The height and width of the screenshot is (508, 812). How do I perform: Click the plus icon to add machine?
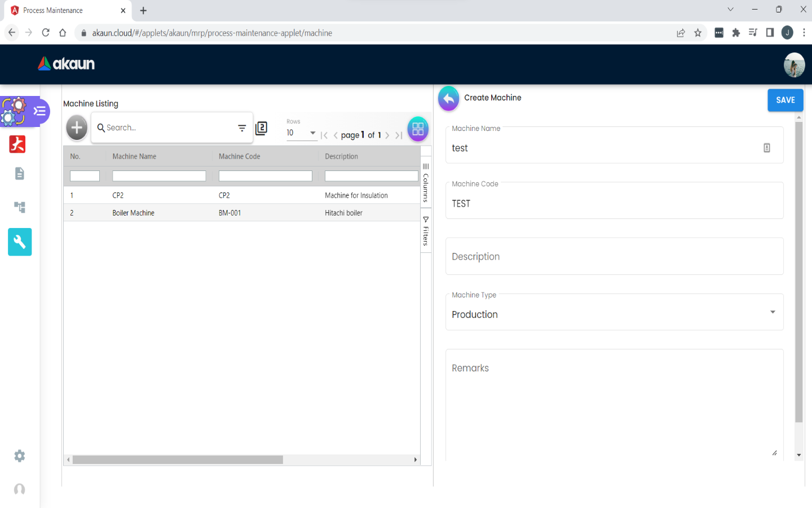[x=77, y=128]
